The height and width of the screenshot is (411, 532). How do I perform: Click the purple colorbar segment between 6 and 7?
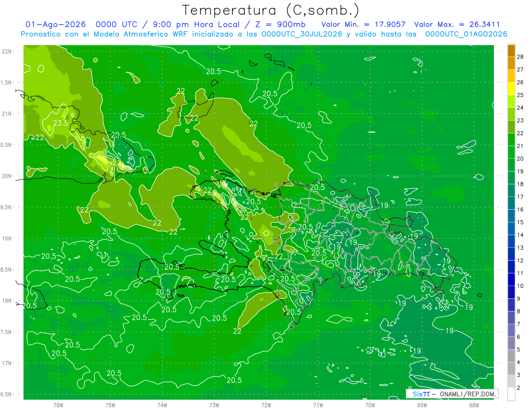click(511, 331)
